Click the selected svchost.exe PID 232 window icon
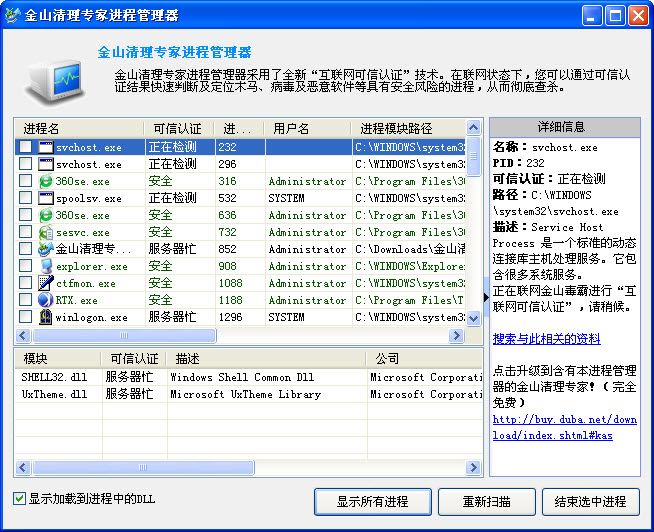The image size is (654, 532). click(45, 147)
